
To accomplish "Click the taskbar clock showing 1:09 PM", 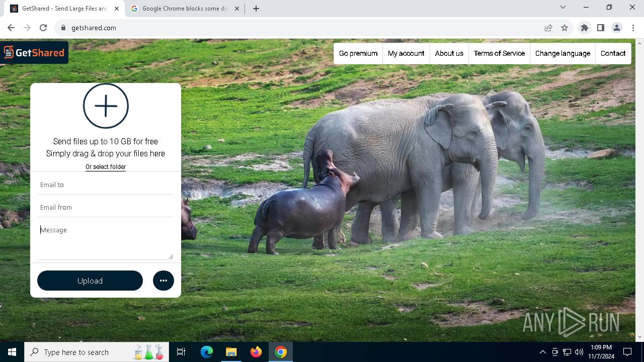I will (601, 352).
